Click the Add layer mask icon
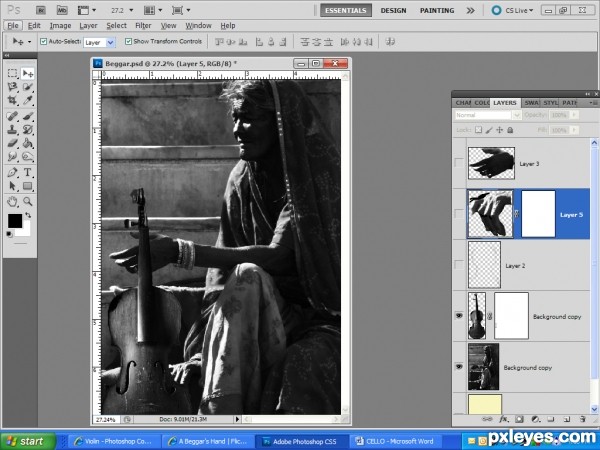This screenshot has height=450, width=600. click(x=519, y=419)
